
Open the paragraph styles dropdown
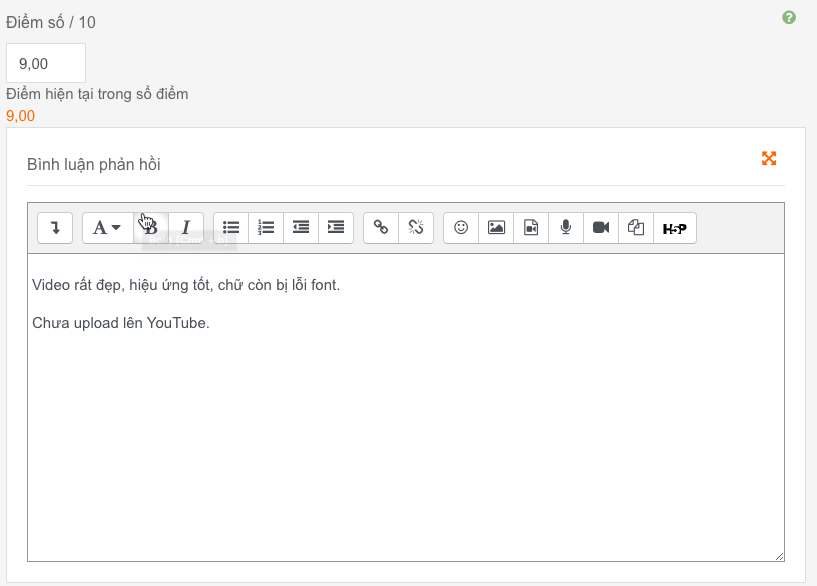click(107, 228)
